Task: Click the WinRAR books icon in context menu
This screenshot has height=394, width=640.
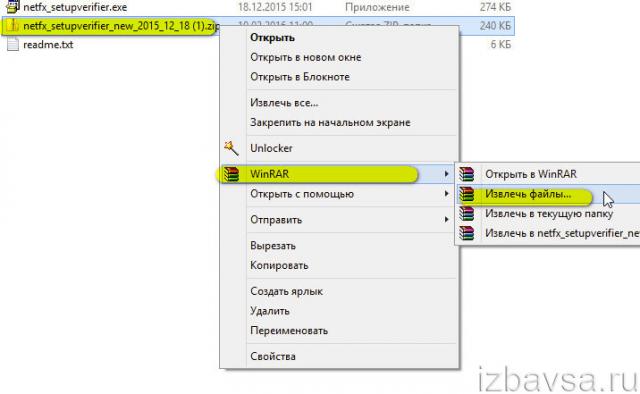Action: pyautogui.click(x=231, y=174)
